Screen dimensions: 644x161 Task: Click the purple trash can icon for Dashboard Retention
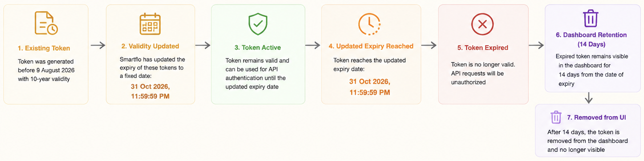pos(590,18)
